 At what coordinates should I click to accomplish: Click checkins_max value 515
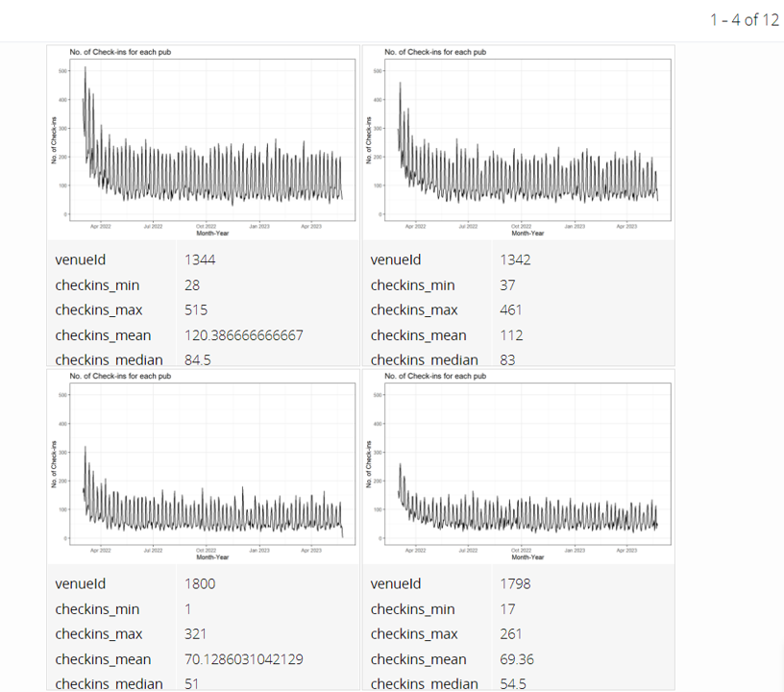[x=196, y=310]
